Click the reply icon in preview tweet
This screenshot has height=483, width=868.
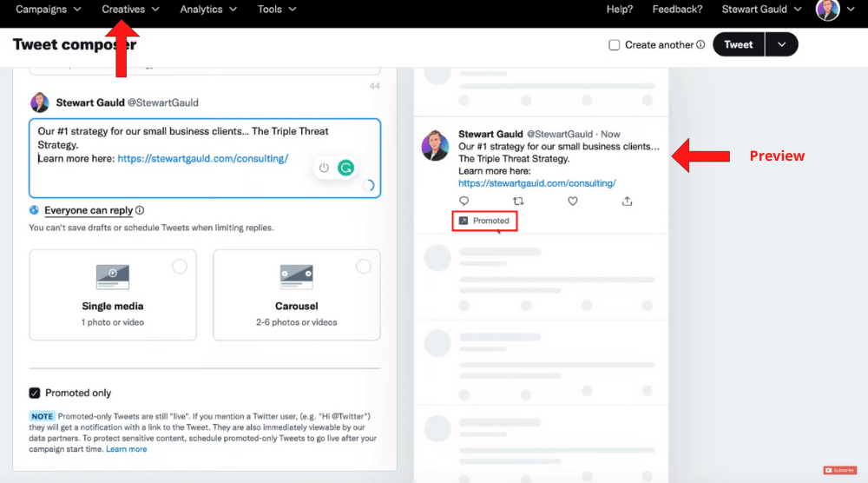[x=464, y=201]
